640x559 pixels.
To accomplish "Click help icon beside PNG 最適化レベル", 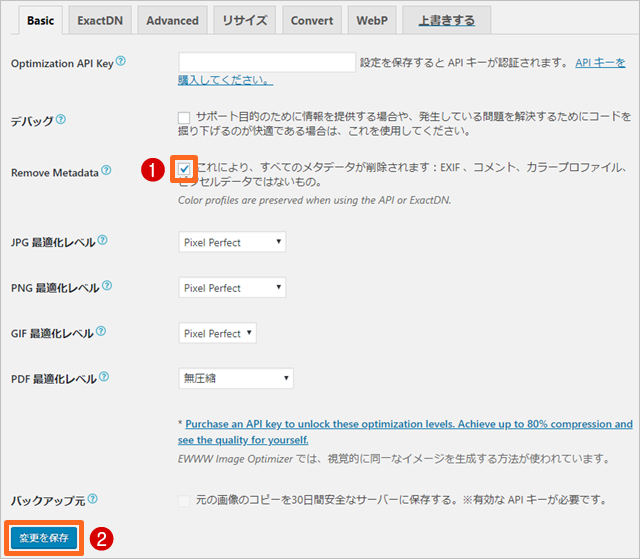I will pos(105,287).
